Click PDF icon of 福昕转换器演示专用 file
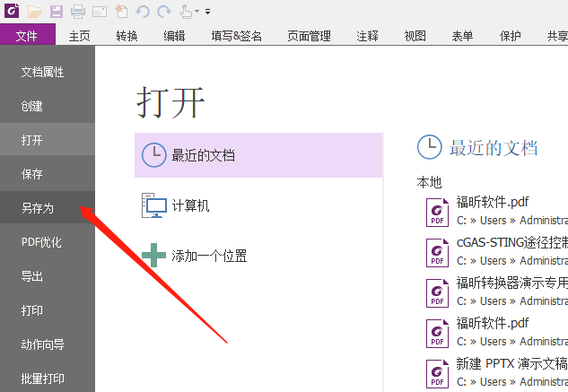The width and height of the screenshot is (568, 392). pyautogui.click(x=437, y=293)
